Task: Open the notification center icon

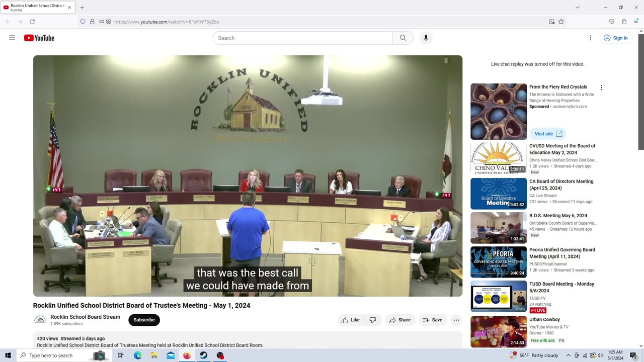Action: coord(633,355)
